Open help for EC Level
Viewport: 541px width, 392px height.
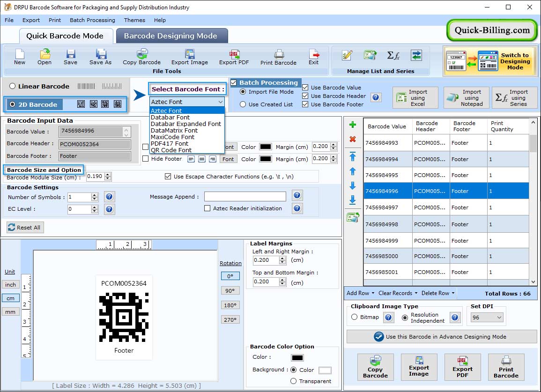[x=109, y=209]
